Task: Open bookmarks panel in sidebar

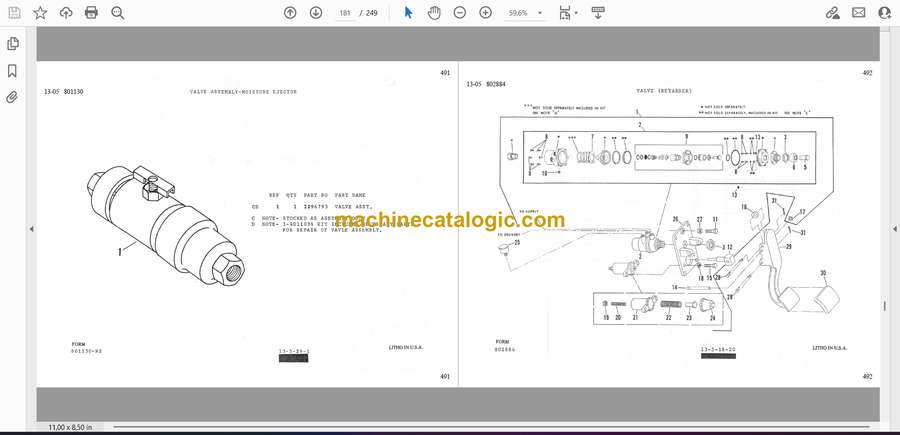Action: [x=12, y=71]
